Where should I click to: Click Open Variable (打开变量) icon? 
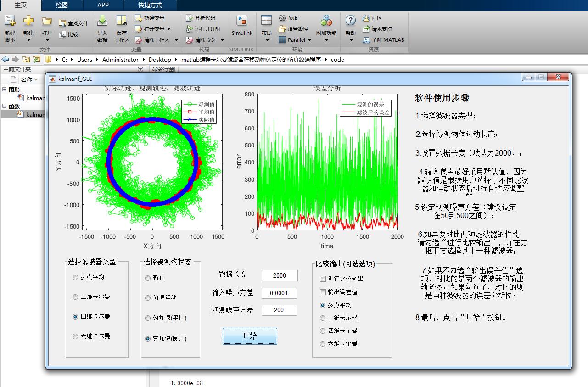[139, 29]
